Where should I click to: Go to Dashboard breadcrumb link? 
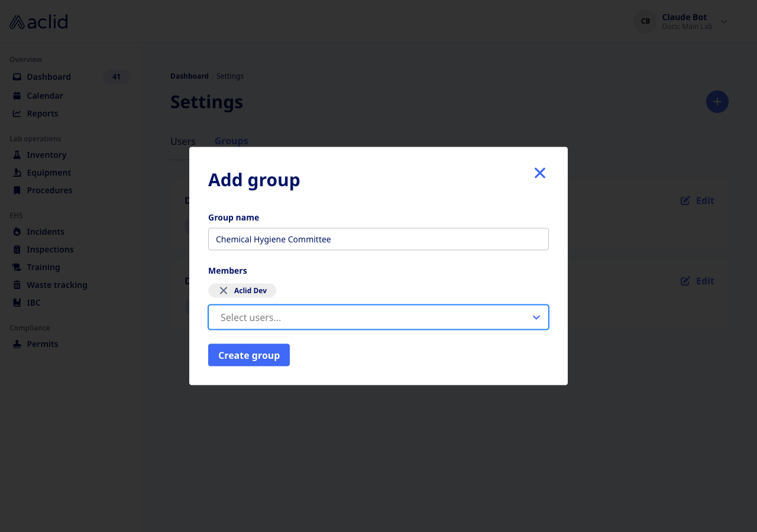189,76
